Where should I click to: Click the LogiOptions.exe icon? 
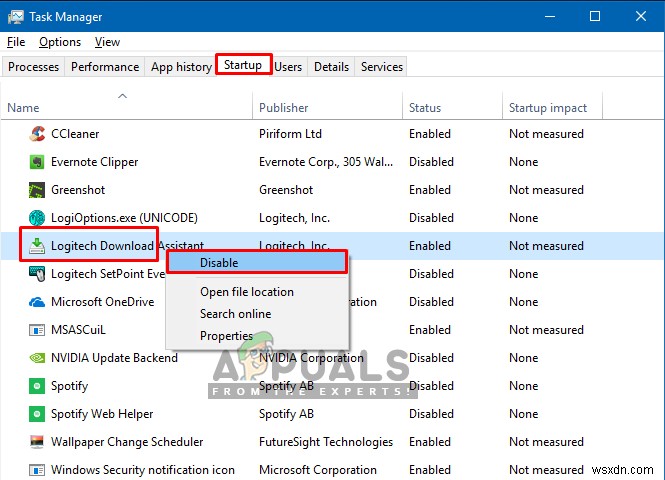(37, 218)
